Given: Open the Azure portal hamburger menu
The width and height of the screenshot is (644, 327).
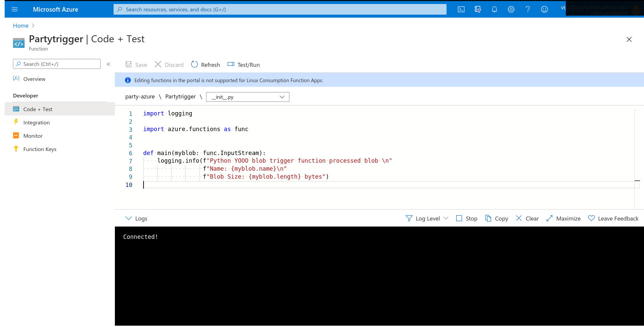Looking at the screenshot, I should coord(15,9).
